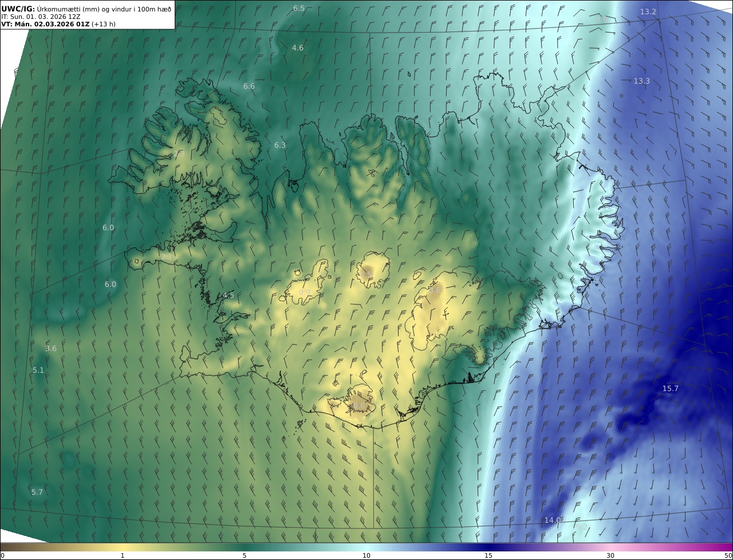Click the color scale tick label 15

pos(488,555)
